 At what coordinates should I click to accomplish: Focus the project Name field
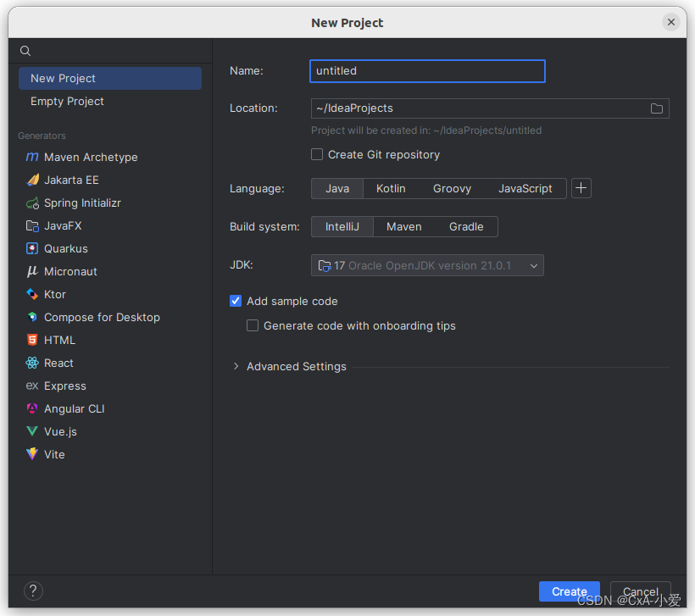(x=427, y=71)
